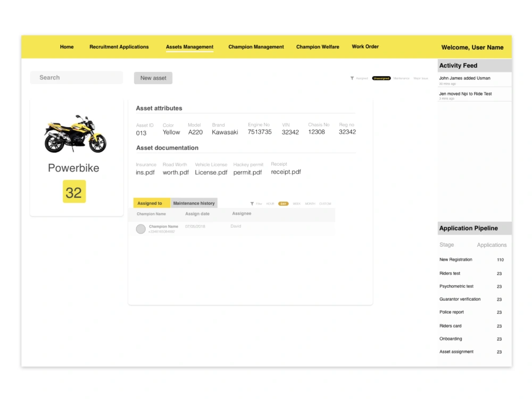The width and height of the screenshot is (532, 399).
Task: Open Police report stage
Action: click(452, 312)
